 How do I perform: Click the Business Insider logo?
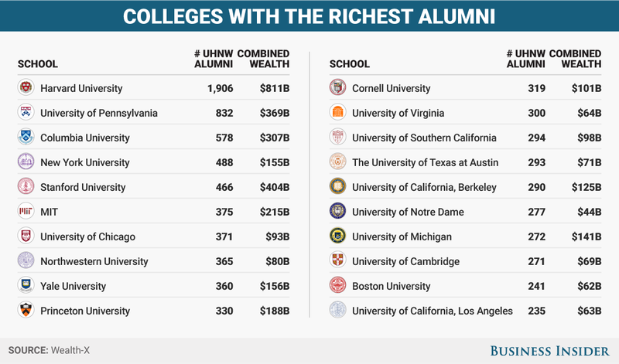[x=549, y=351]
